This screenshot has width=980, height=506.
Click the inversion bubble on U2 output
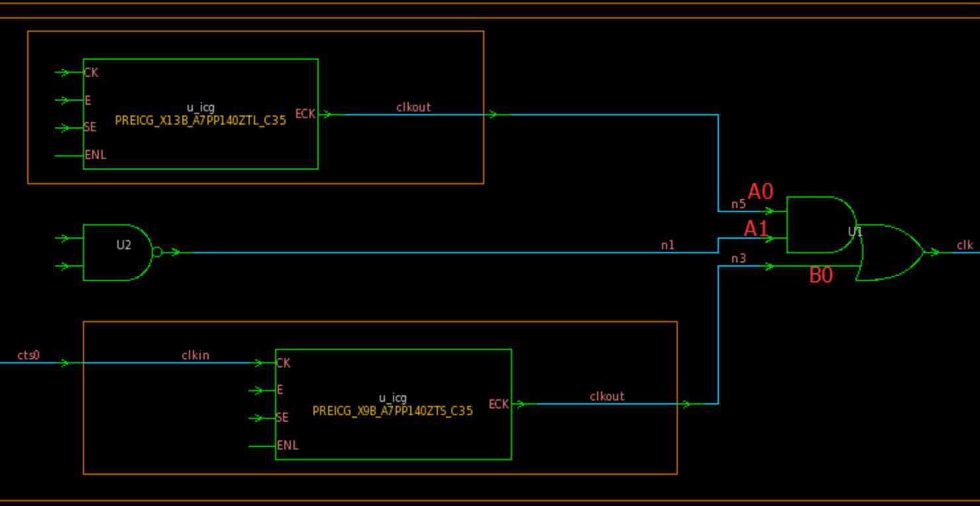(157, 252)
